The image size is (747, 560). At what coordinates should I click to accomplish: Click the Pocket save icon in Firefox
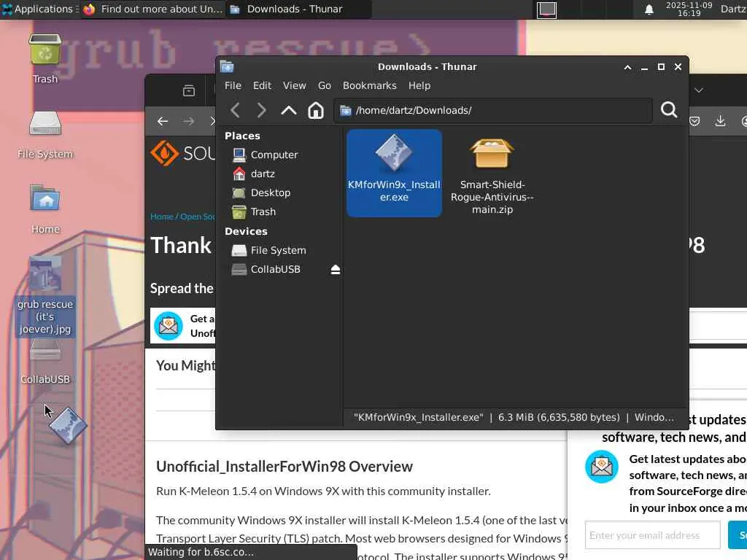coord(694,122)
